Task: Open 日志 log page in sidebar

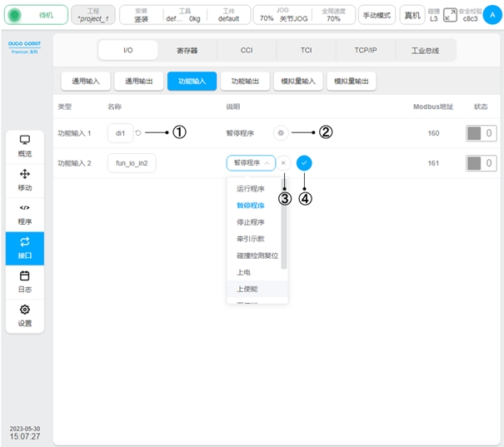Action: (x=24, y=281)
